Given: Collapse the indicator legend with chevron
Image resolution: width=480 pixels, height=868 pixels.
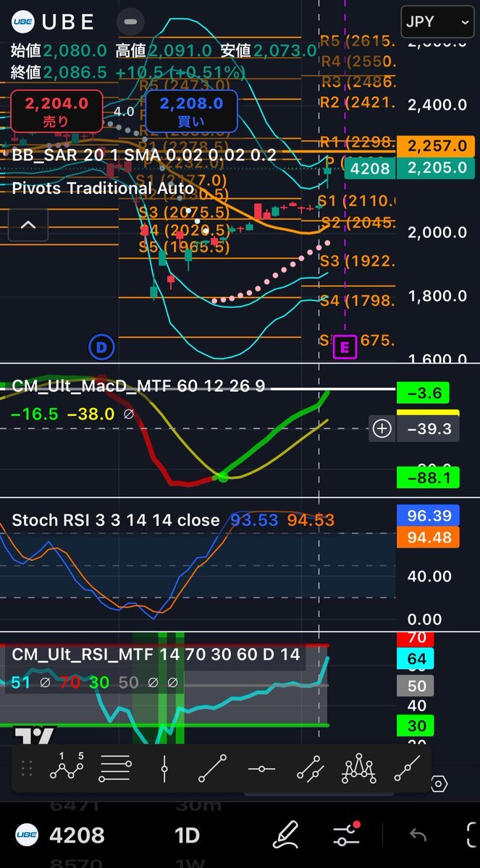Looking at the screenshot, I should tap(28, 225).
